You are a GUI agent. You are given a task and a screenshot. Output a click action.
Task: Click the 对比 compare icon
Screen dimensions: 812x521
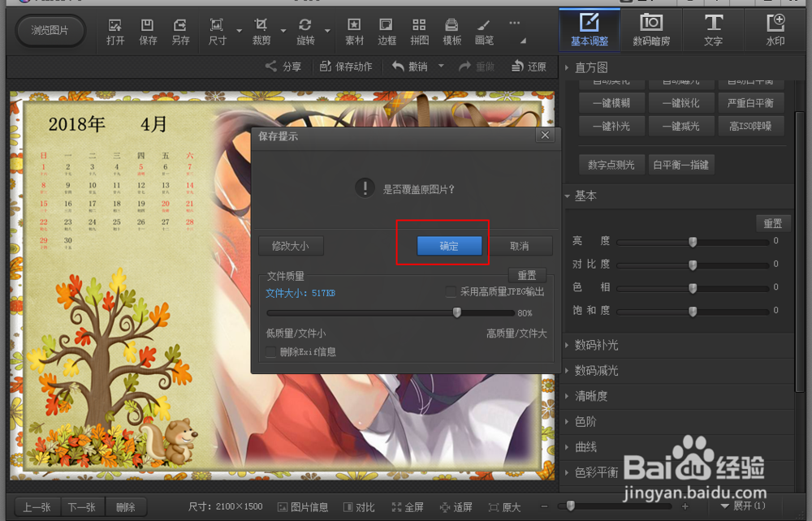[x=359, y=507]
